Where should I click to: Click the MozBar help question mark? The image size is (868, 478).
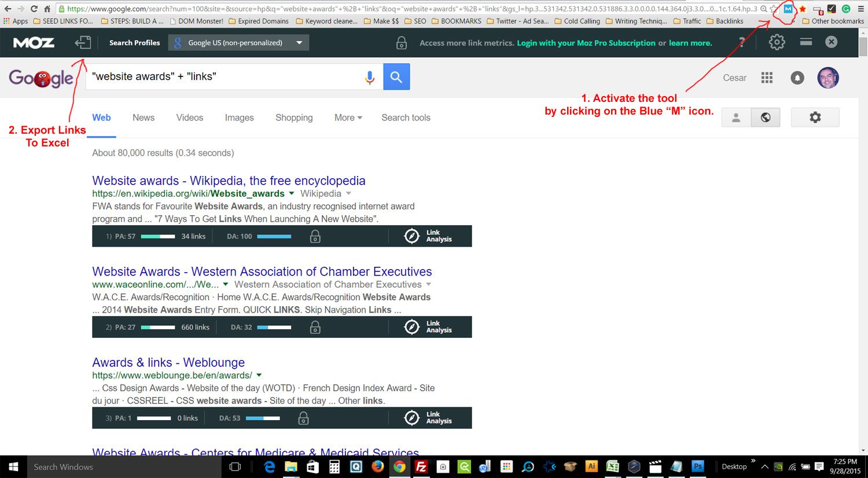(x=742, y=42)
